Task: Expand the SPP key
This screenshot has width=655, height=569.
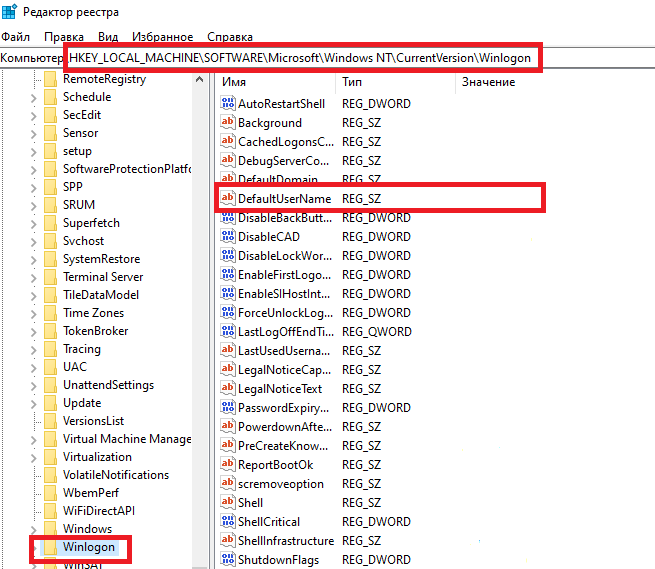Action: point(34,188)
